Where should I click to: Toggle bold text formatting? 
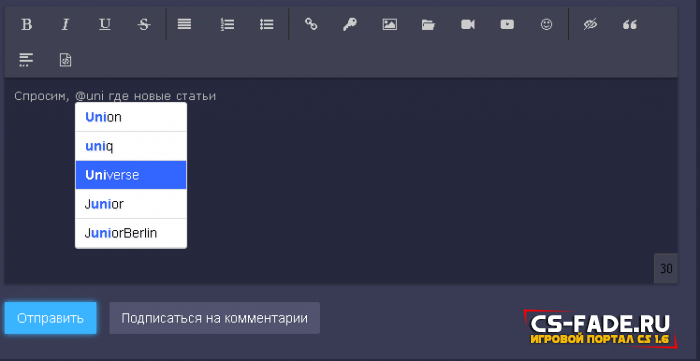coord(26,25)
